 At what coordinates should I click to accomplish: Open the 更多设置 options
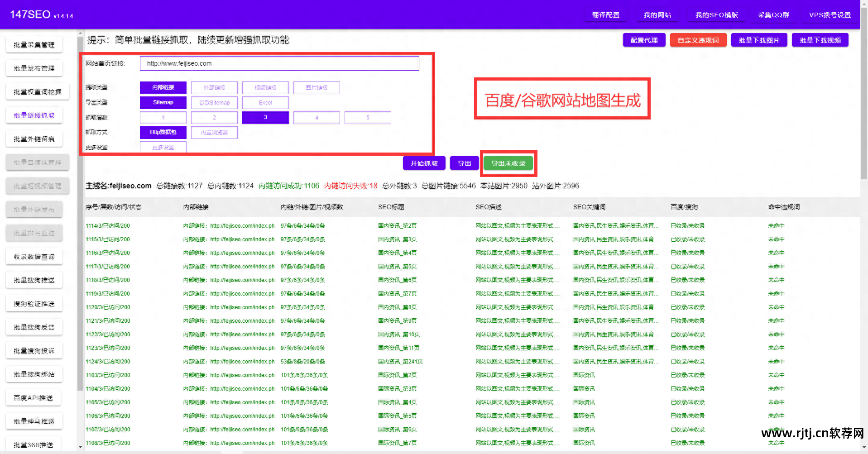tap(163, 147)
